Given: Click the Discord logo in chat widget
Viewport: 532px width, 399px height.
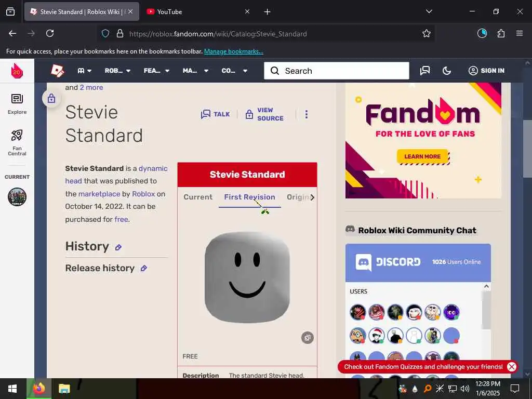Looking at the screenshot, I should pyautogui.click(x=388, y=262).
